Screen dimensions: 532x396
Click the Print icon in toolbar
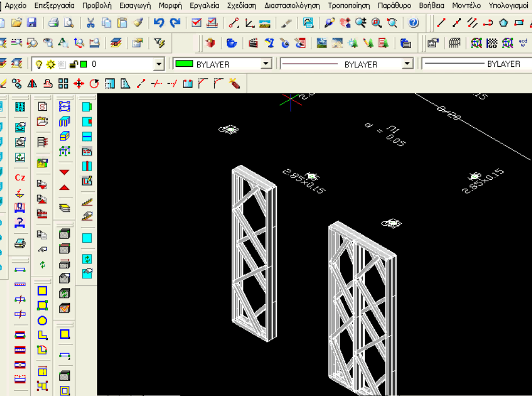[x=54, y=23]
